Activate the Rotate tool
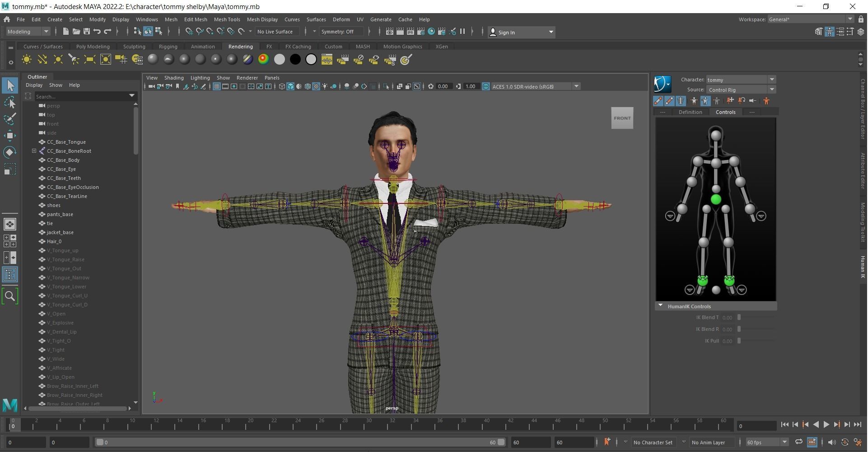Image resolution: width=868 pixels, height=452 pixels. pyautogui.click(x=10, y=152)
